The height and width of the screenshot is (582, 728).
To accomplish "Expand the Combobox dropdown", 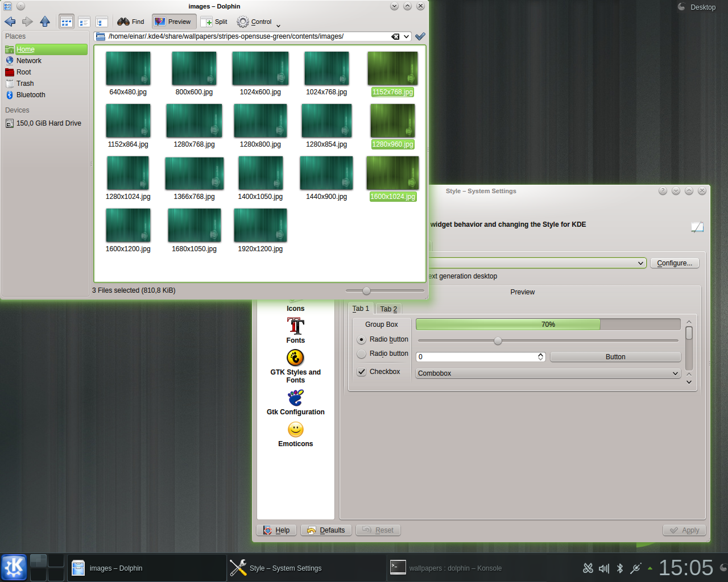I will pyautogui.click(x=548, y=373).
